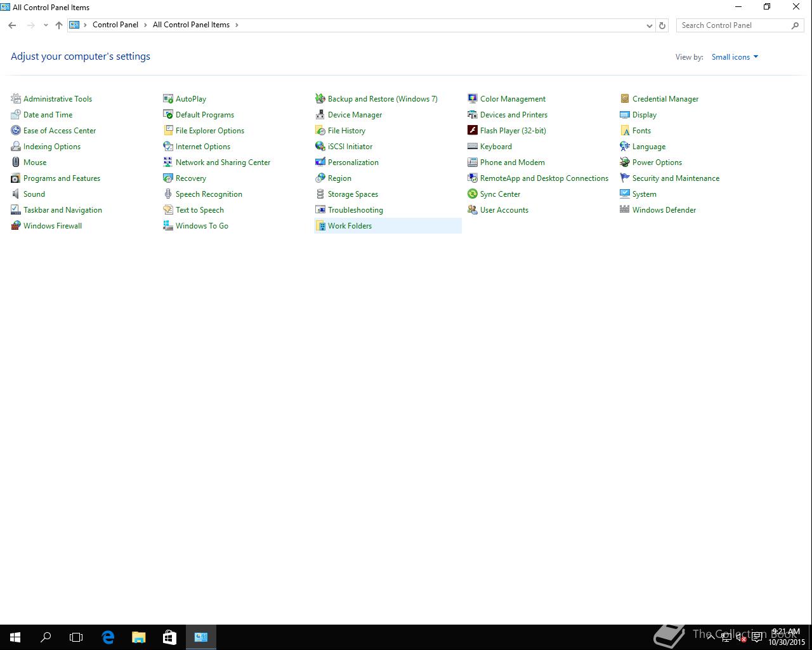Open the Sound speaker icon
812x650 pixels.
point(16,194)
